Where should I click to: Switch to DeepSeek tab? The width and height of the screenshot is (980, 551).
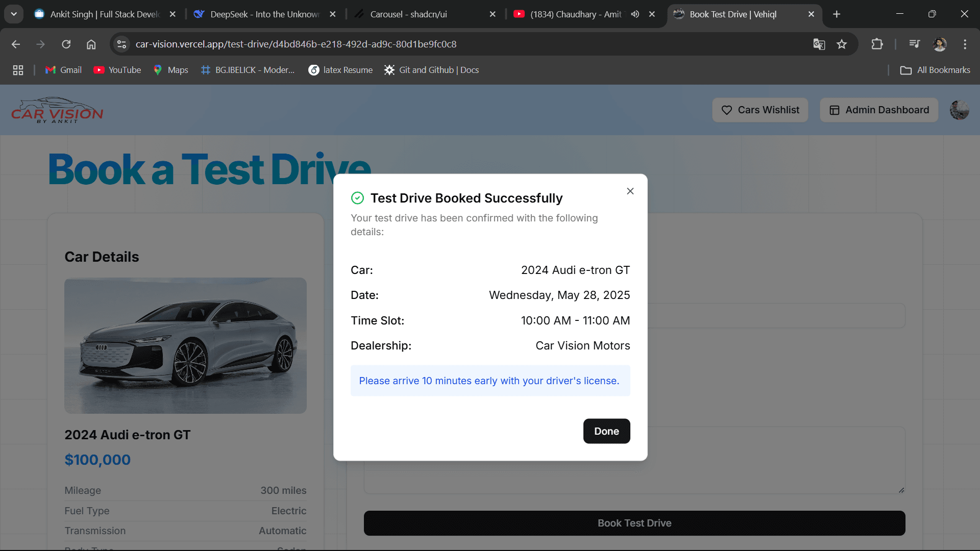click(265, 14)
